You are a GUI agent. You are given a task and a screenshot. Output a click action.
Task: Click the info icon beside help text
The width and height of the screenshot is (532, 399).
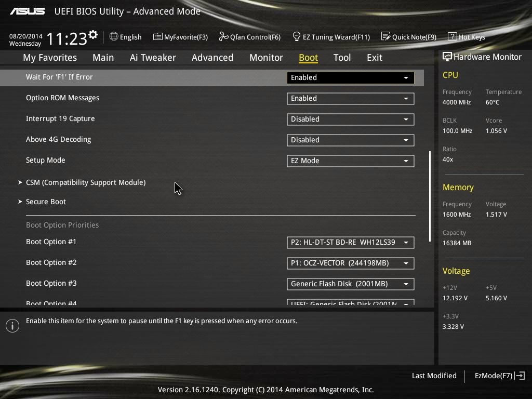coord(12,326)
